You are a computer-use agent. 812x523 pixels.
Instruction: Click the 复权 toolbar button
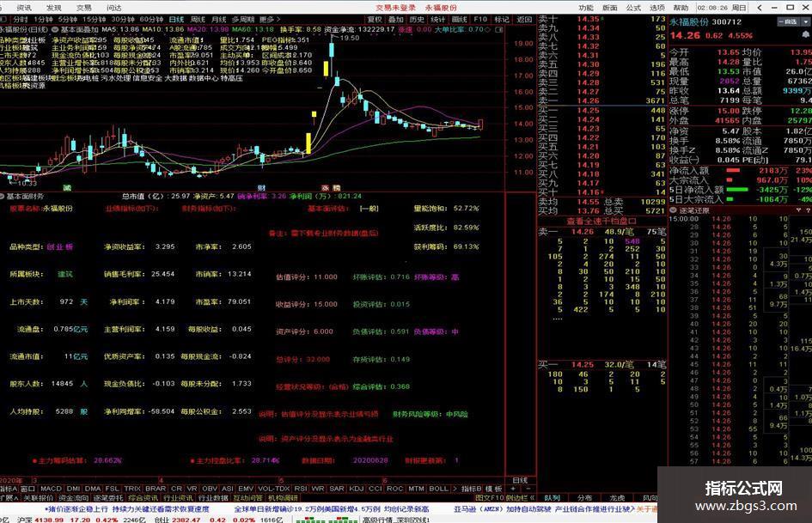(375, 19)
